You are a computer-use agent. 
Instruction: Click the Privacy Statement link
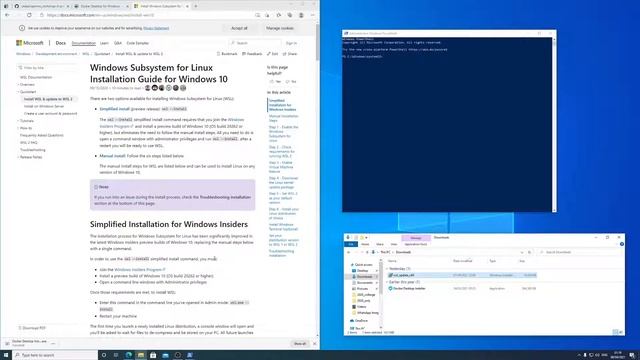[x=156, y=28]
